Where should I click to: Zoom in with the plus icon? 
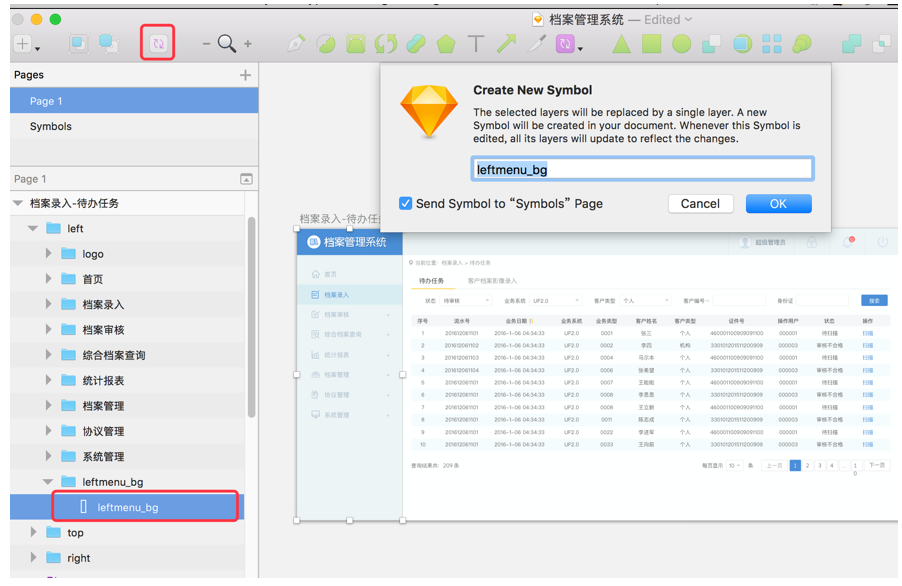tap(248, 44)
